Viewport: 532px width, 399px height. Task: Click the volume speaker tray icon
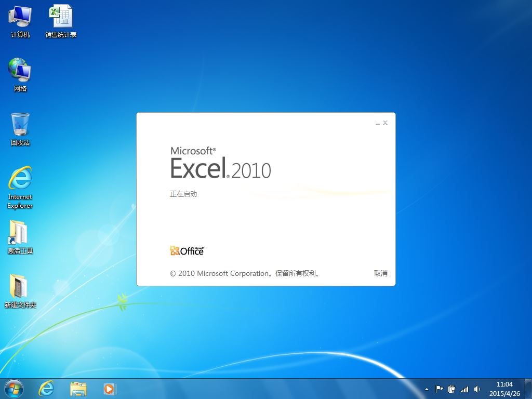477,389
